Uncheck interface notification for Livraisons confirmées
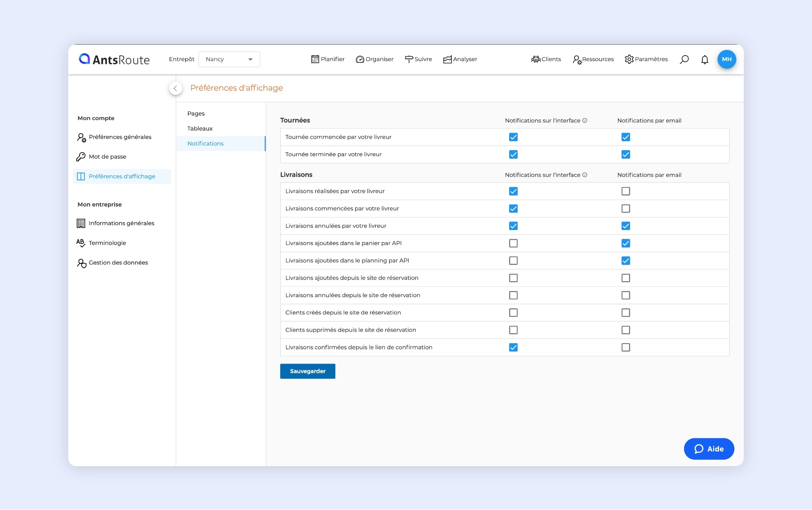The height and width of the screenshot is (510, 812). [513, 347]
